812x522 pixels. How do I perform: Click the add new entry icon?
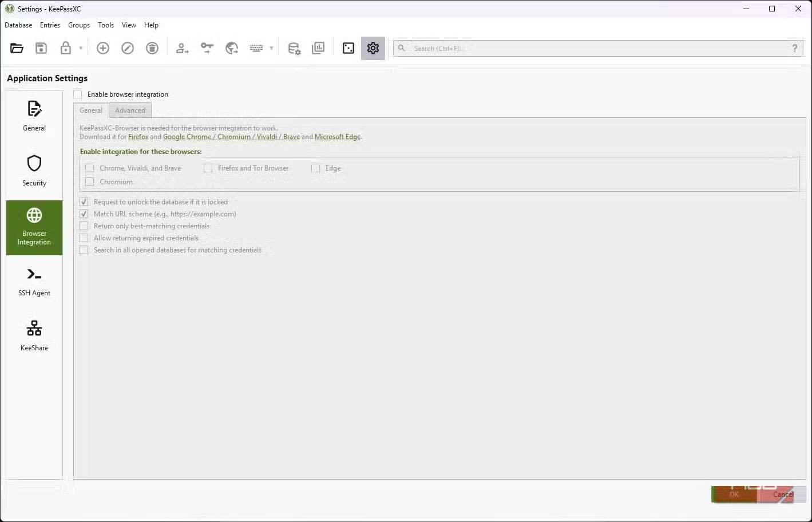103,49
